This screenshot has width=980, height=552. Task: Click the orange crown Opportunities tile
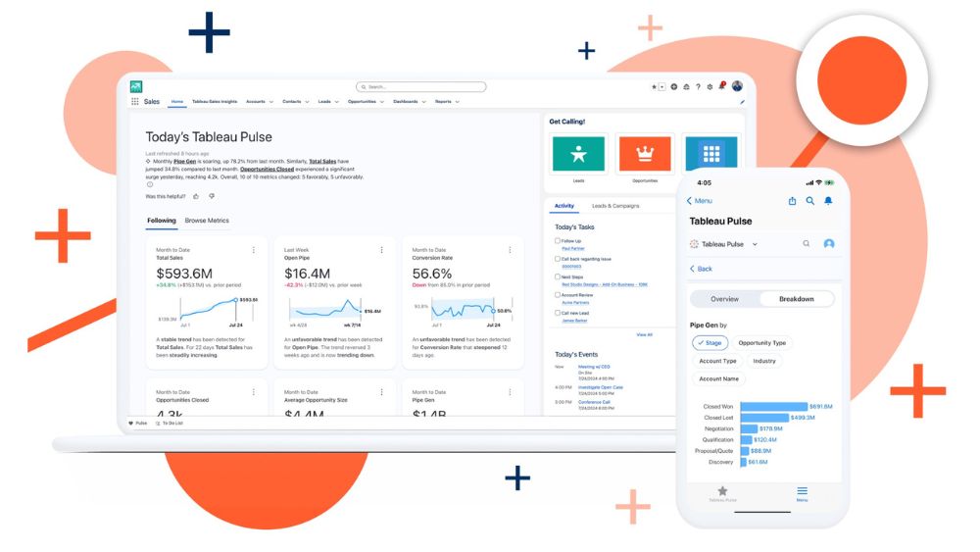[x=645, y=153]
